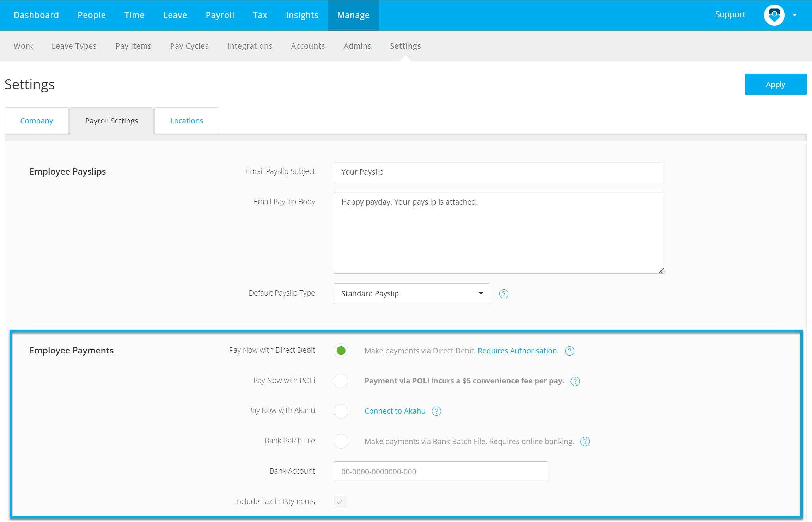Open the Support link
The image size is (812, 522).
(730, 14)
